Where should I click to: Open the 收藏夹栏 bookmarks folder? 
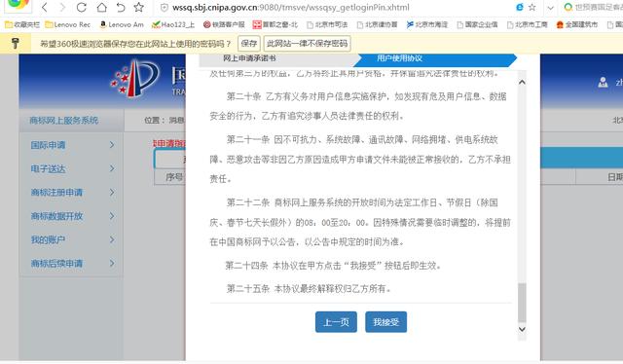[22, 24]
